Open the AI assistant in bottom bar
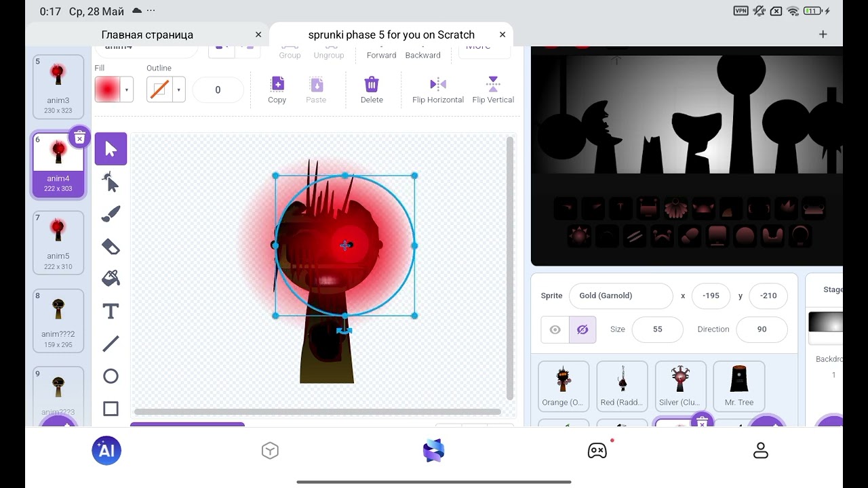The image size is (868, 488). click(106, 451)
